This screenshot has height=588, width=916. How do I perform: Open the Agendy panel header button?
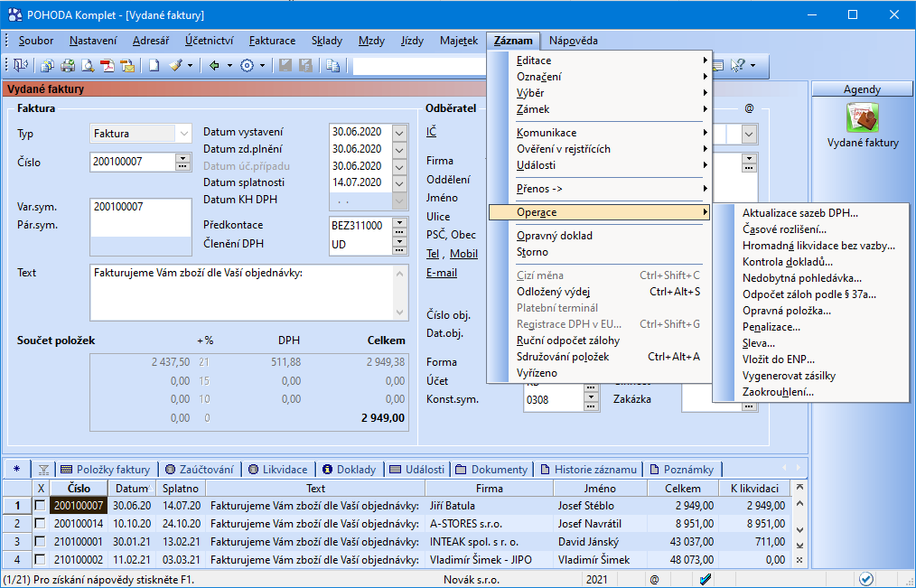click(x=862, y=89)
